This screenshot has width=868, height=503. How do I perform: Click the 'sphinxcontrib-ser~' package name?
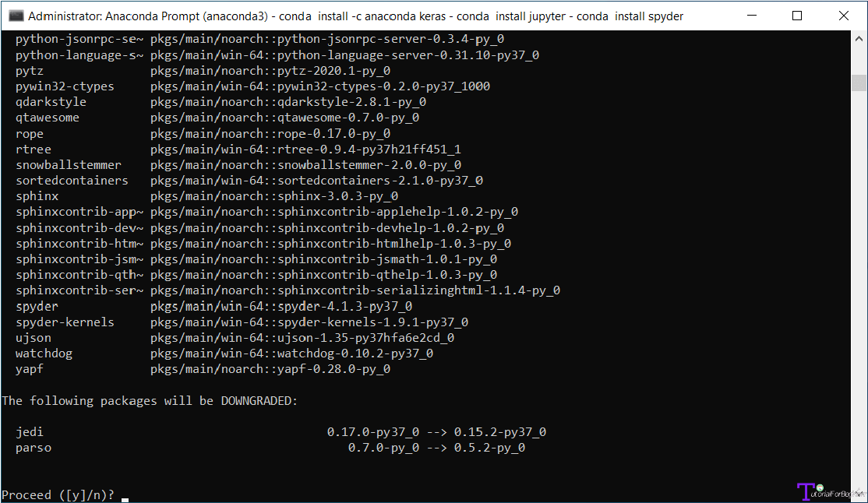click(79, 290)
